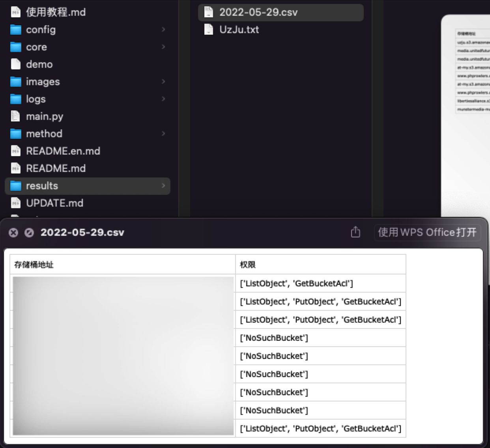Select the images folder icon
Viewport: 490px width, 448px height.
(x=15, y=82)
